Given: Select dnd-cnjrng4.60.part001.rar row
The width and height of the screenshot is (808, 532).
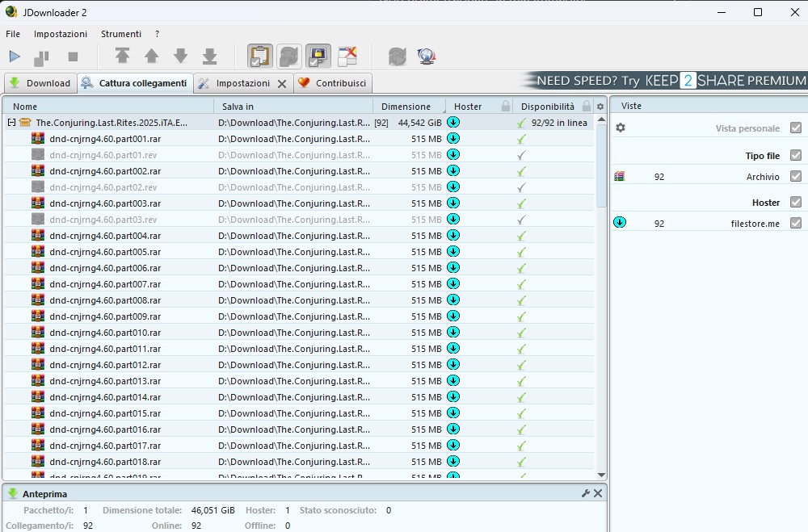Looking at the screenshot, I should (x=299, y=139).
